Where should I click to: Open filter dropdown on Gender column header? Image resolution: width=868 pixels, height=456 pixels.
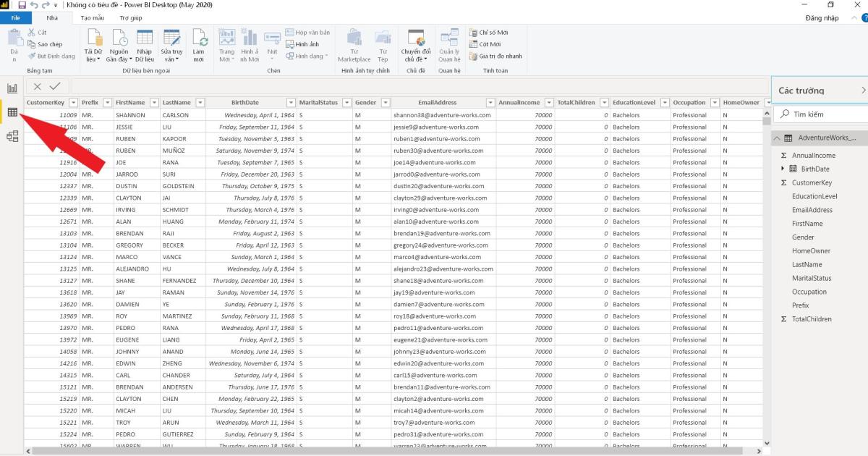(x=386, y=103)
